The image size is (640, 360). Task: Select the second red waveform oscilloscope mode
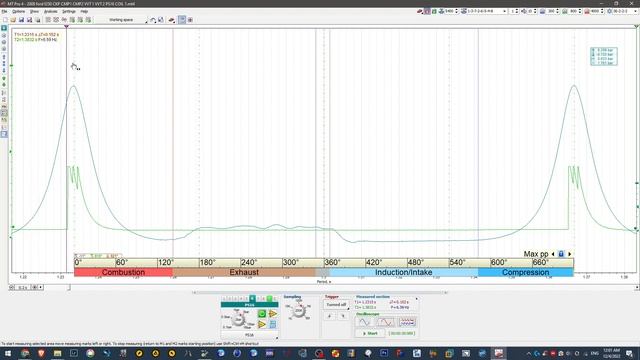[386, 322]
